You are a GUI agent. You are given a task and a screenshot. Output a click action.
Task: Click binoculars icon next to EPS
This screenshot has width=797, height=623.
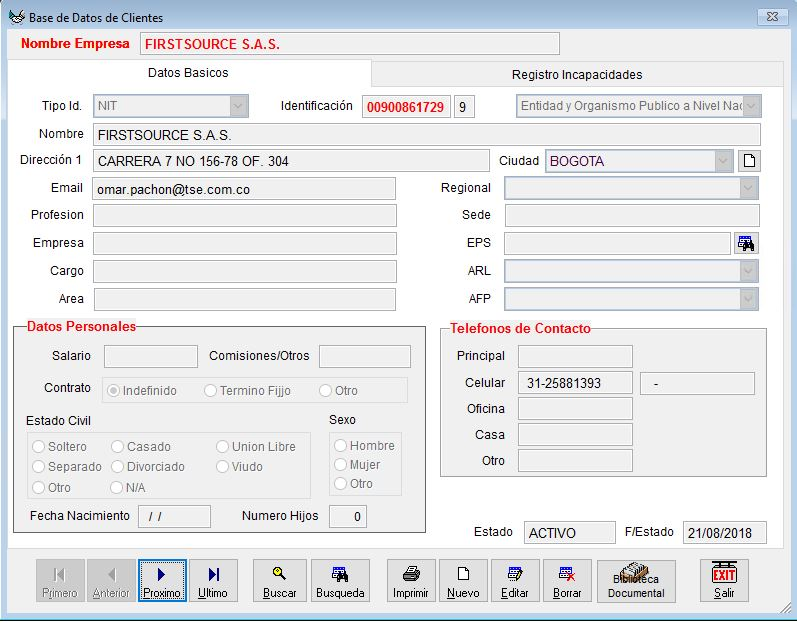(746, 243)
